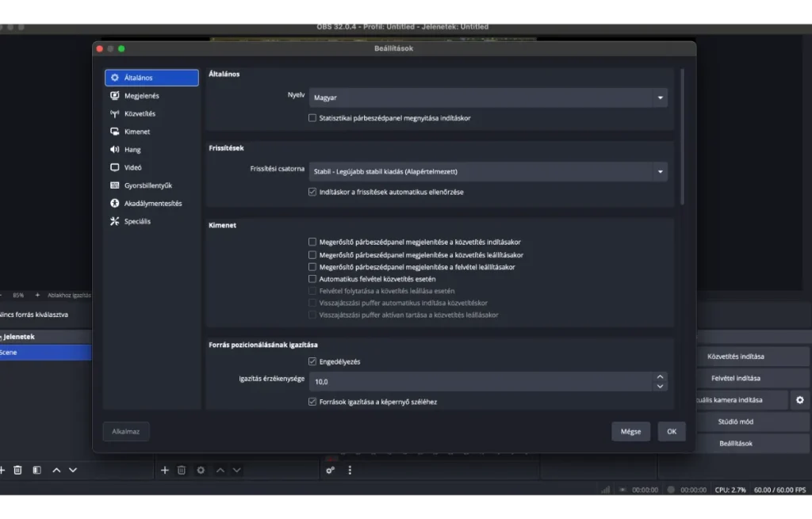The image size is (812, 519).
Task: Open source properties gear icon
Action: (x=201, y=471)
